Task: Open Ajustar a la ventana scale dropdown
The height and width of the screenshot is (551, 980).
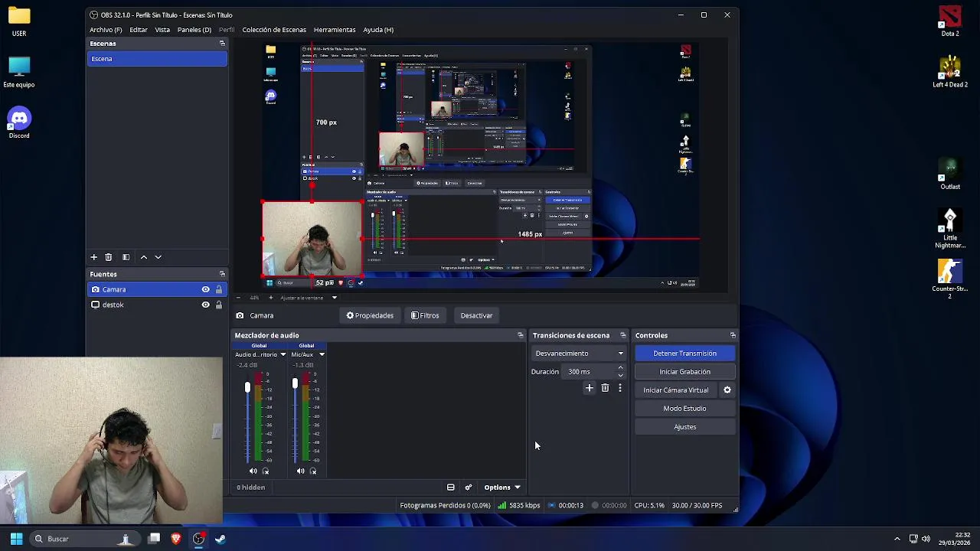Action: 309,298
